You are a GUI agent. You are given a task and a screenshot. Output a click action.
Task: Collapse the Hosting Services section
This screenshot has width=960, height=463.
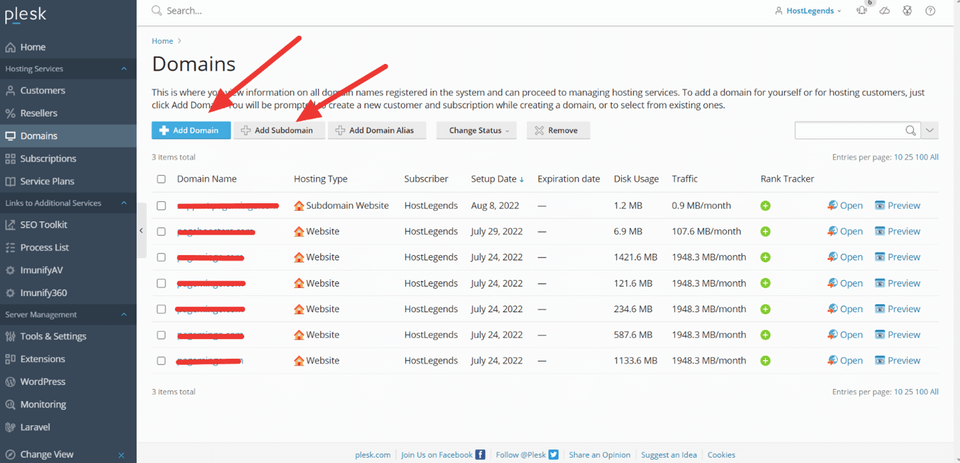click(124, 69)
